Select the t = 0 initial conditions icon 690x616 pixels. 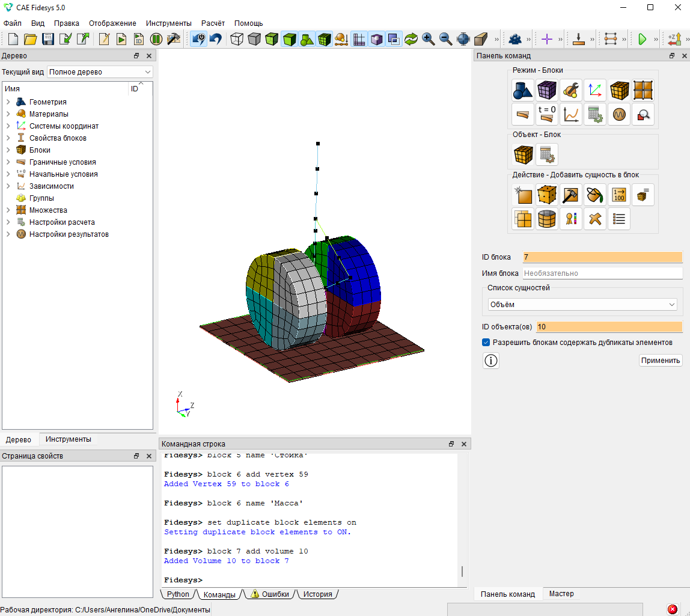click(547, 114)
